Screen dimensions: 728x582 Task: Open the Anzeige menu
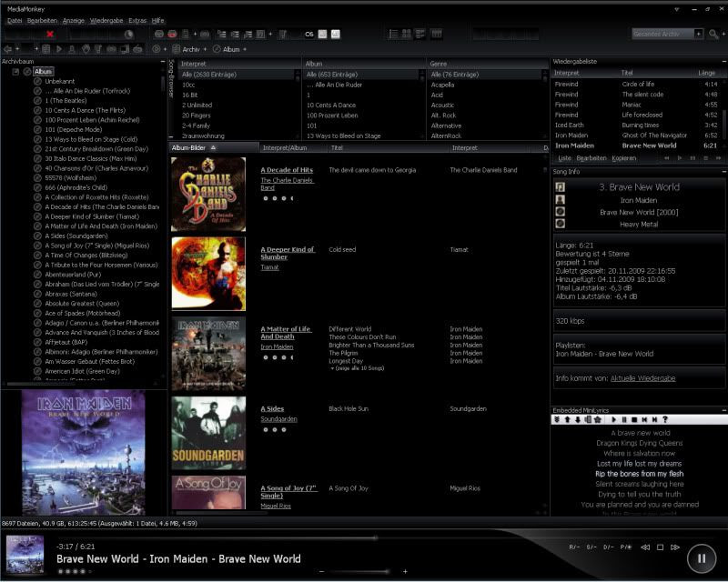coord(74,20)
